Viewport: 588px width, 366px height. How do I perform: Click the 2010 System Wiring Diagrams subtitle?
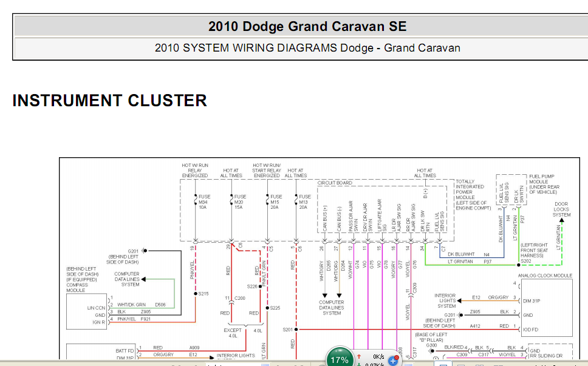(x=307, y=48)
